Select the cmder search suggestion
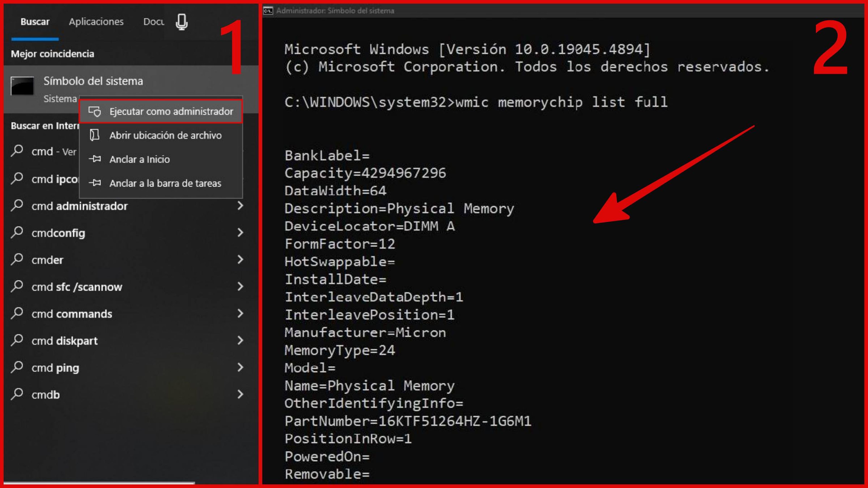This screenshot has width=868, height=488. coord(131,259)
